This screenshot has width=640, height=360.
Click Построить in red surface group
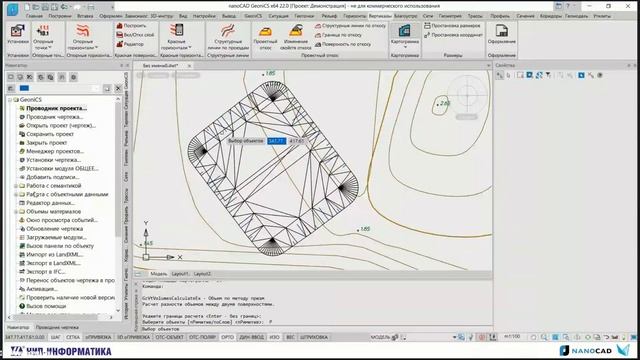pos(131,26)
